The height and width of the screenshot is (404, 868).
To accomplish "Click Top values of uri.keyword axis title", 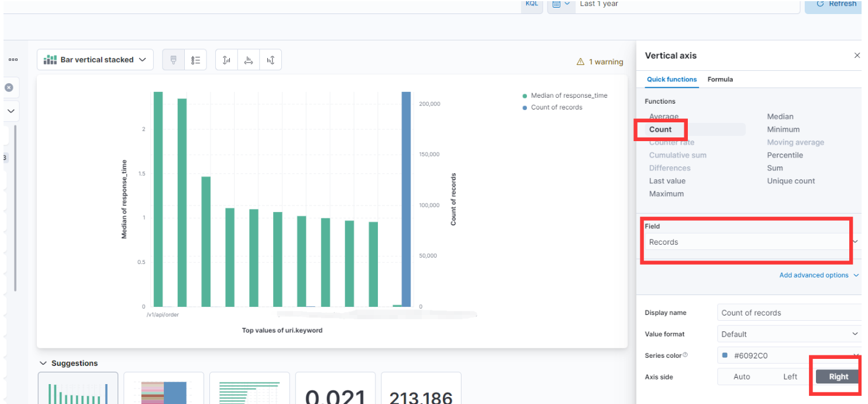I will pos(282,330).
